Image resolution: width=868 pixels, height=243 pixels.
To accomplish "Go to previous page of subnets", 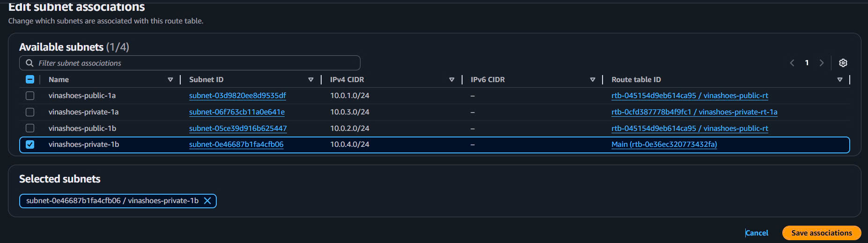I will (x=792, y=63).
